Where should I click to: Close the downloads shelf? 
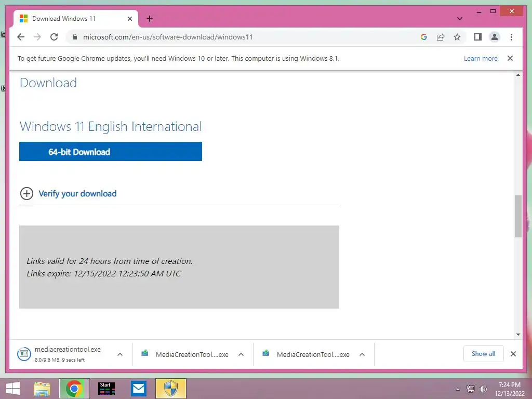click(513, 354)
